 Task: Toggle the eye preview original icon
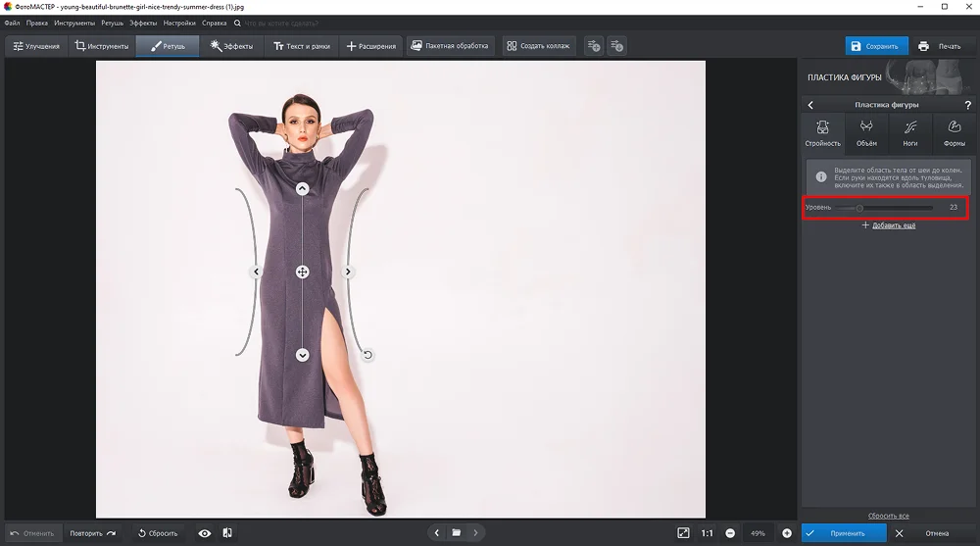click(x=205, y=533)
